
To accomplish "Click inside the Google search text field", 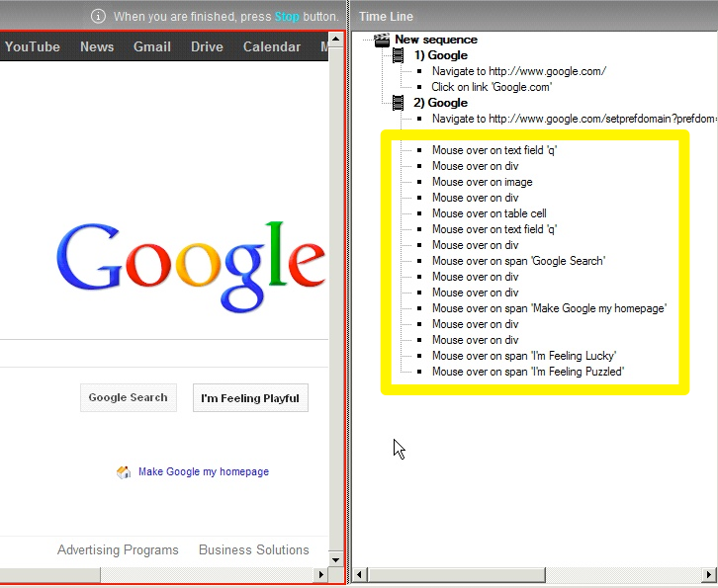I will (164, 353).
